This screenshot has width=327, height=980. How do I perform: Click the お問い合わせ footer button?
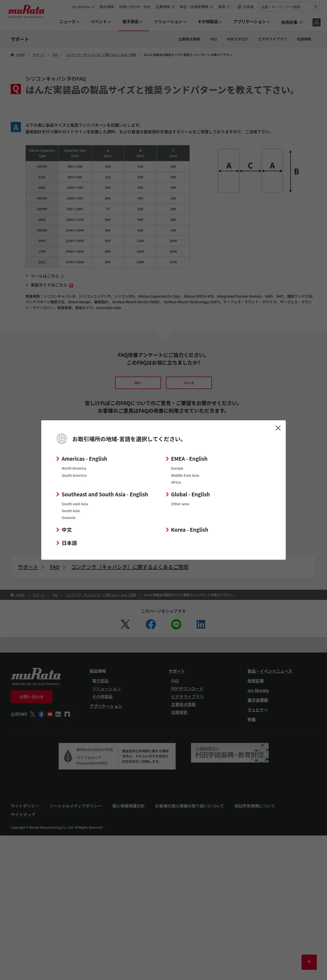point(32,697)
